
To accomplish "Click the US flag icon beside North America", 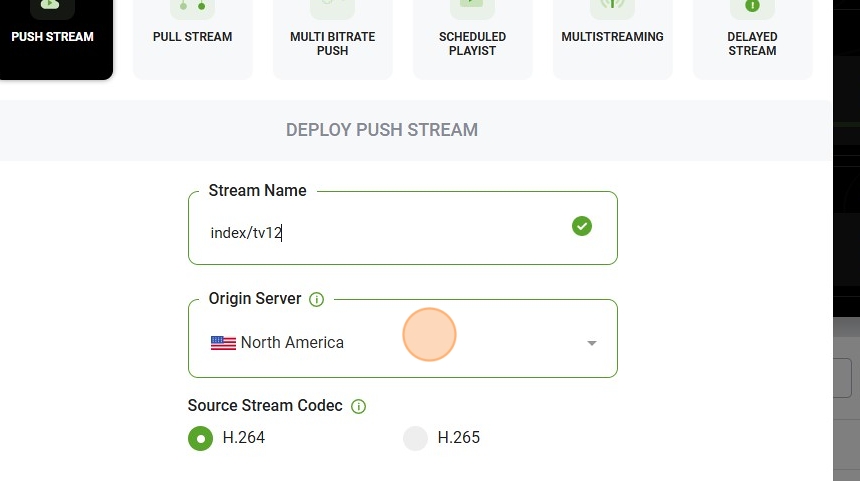I will point(223,343).
